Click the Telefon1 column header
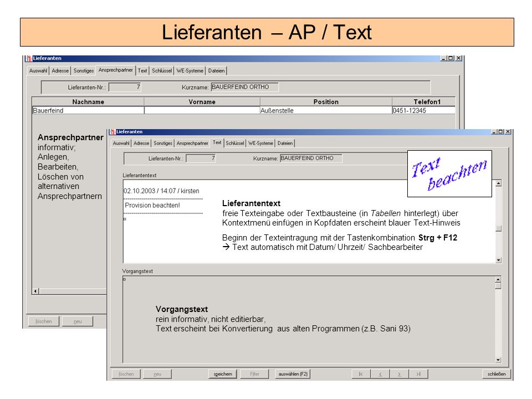Screen dimensions: 532x399 [423, 102]
